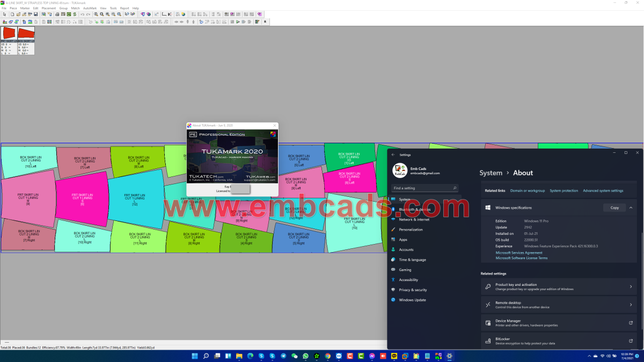
Task: Undo the last action with the Undo arrow icon
Action: tap(82, 14)
